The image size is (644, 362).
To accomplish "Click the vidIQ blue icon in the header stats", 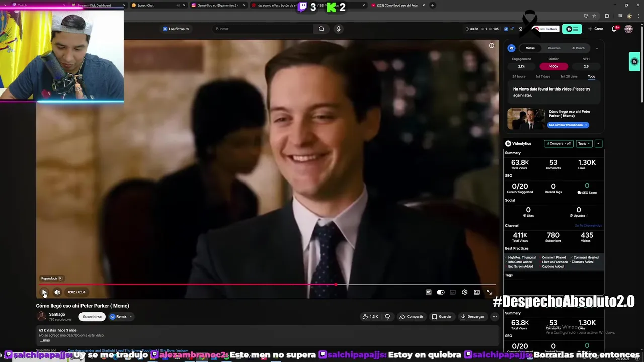I will [x=506, y=29].
